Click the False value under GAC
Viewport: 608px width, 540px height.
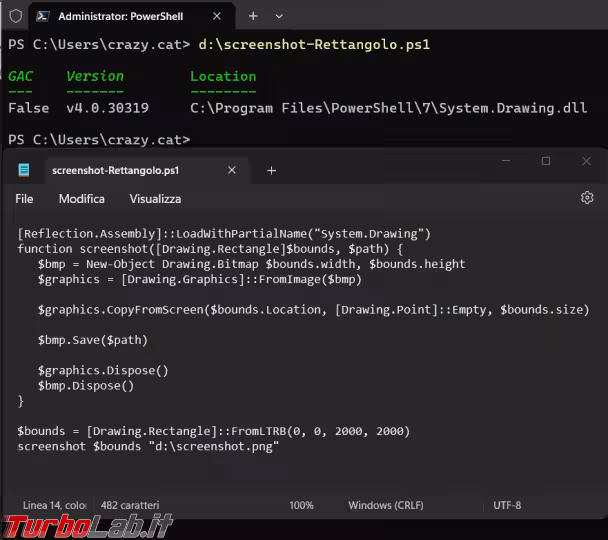pos(29,108)
